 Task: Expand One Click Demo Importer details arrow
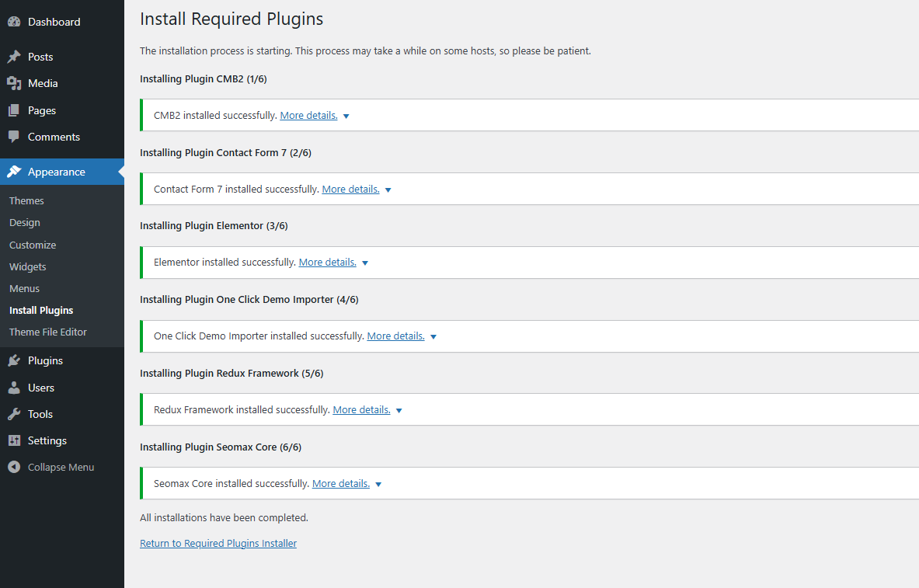433,337
